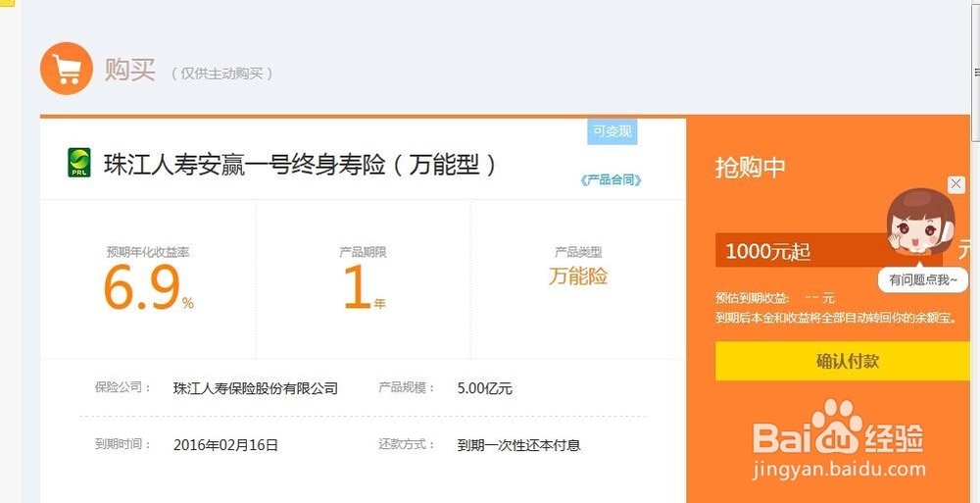Image resolution: width=980 pixels, height=503 pixels.
Task: Click the repayment method 到期一次性还本付息
Action: click(518, 445)
